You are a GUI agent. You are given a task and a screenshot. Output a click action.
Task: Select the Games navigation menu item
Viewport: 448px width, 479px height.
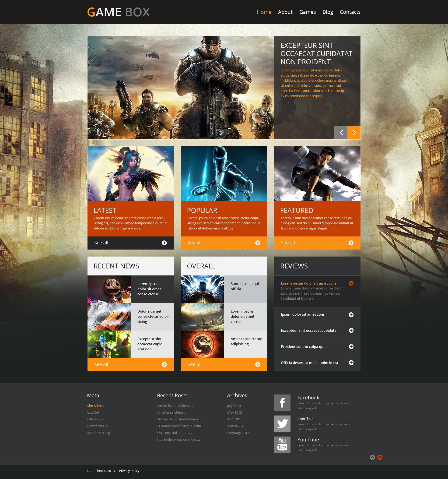point(307,12)
